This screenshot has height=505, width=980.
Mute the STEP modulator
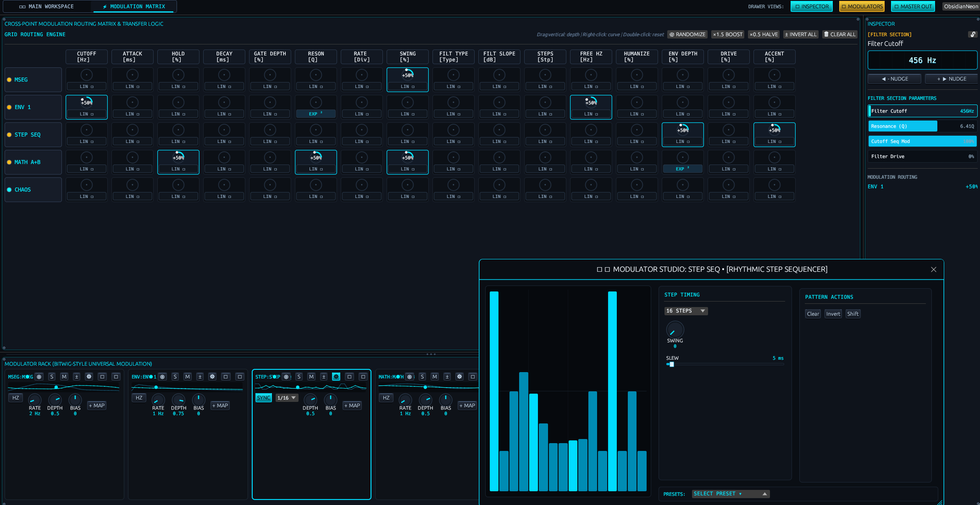point(311,377)
